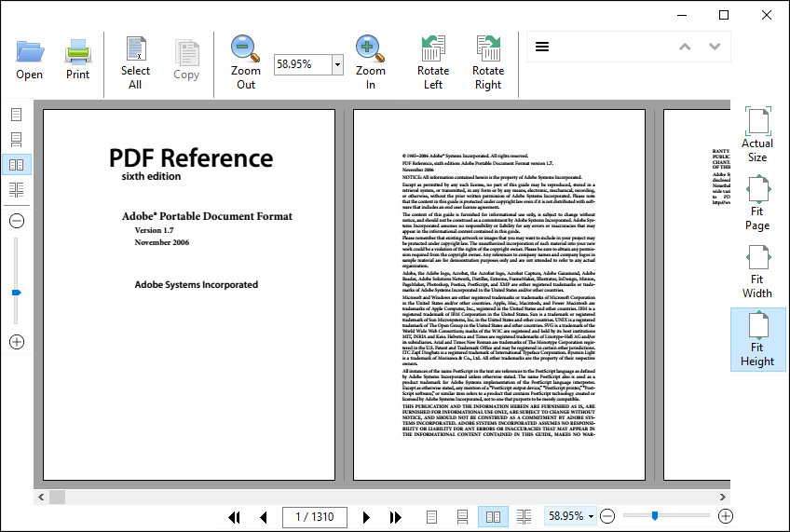Click Select All in toolbar

point(135,63)
